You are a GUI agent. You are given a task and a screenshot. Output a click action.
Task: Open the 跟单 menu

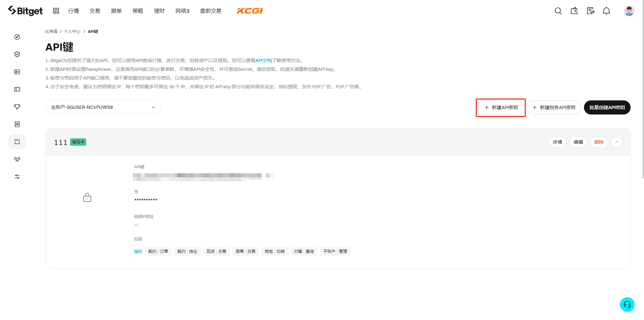pyautogui.click(x=116, y=11)
